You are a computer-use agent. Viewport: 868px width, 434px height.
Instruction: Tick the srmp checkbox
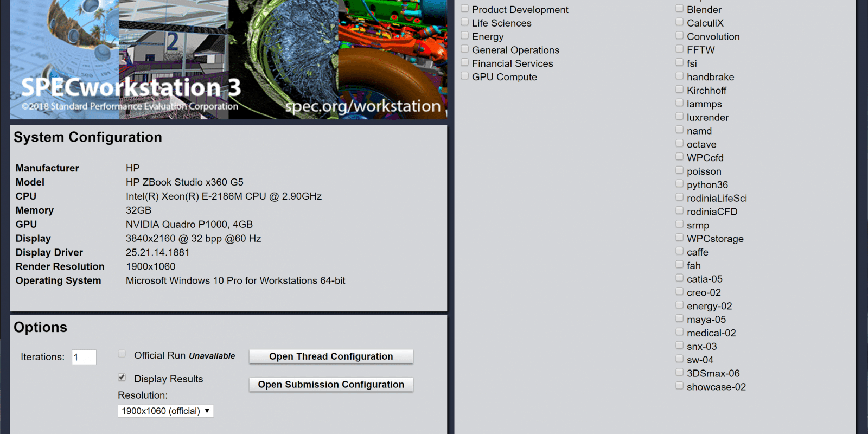680,224
